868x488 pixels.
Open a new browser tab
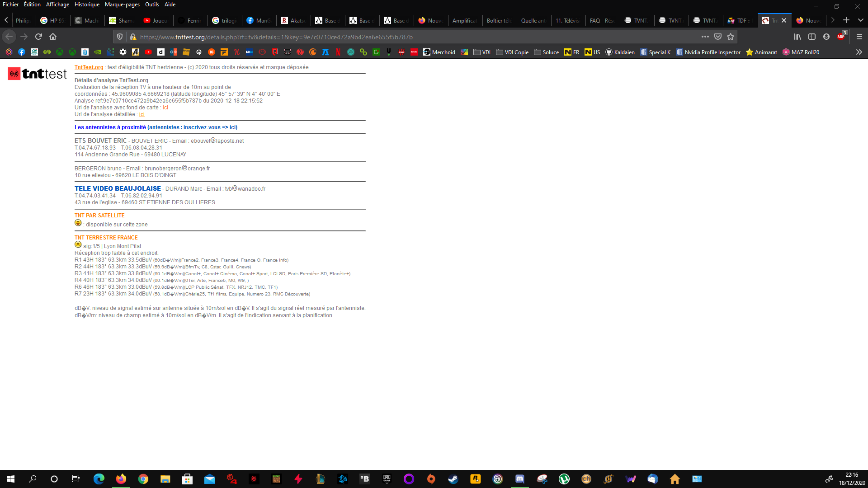(x=846, y=20)
